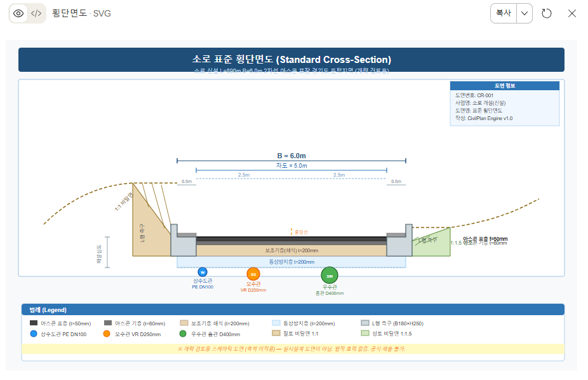Toggle to the code source view
Viewport: 588px width, 380px height.
click(x=37, y=13)
